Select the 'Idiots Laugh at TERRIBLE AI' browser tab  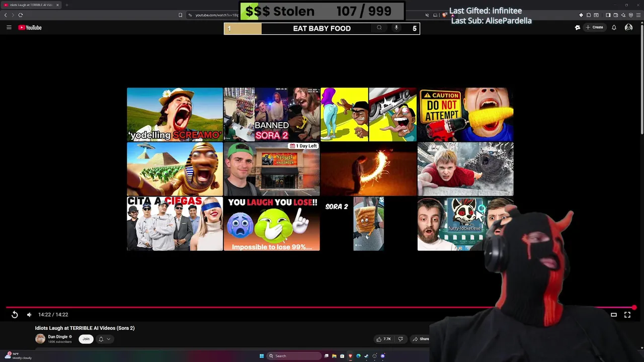tap(31, 5)
